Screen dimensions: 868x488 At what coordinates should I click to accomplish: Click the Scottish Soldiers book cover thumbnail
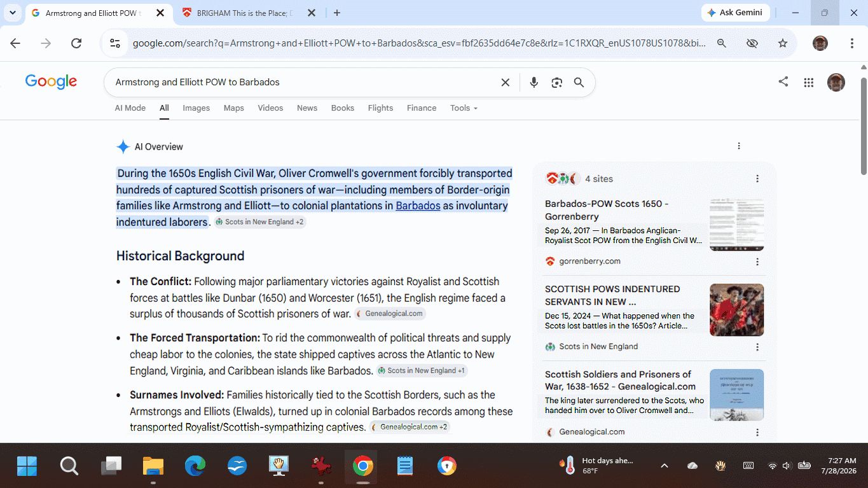click(737, 395)
